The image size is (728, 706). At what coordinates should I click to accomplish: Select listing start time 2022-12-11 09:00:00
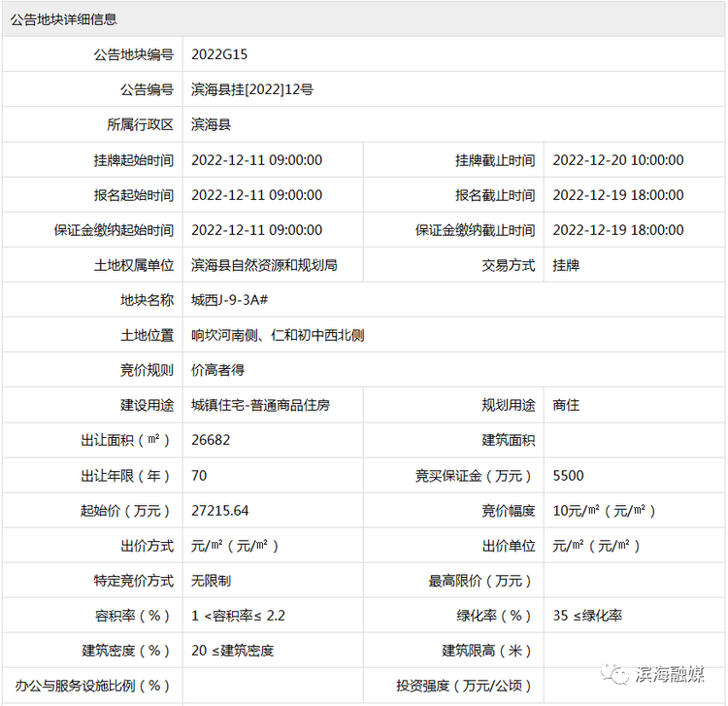pos(257,160)
